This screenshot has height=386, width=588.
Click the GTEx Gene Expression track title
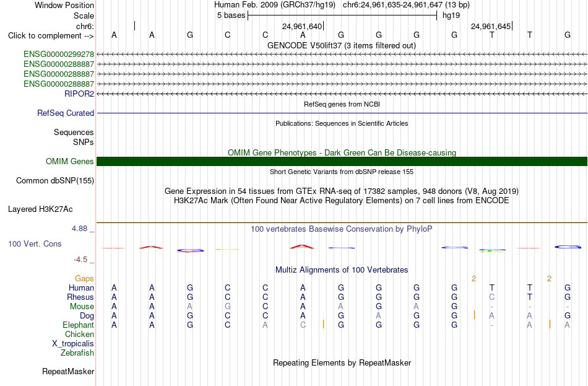342,191
